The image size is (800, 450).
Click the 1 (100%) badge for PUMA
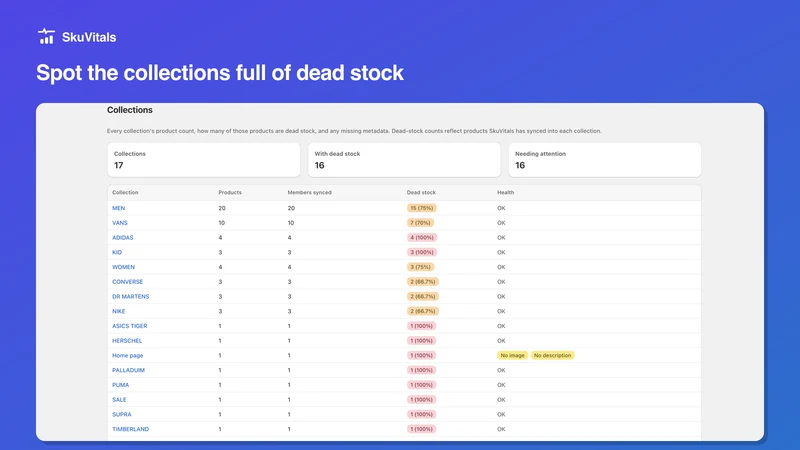(x=421, y=385)
